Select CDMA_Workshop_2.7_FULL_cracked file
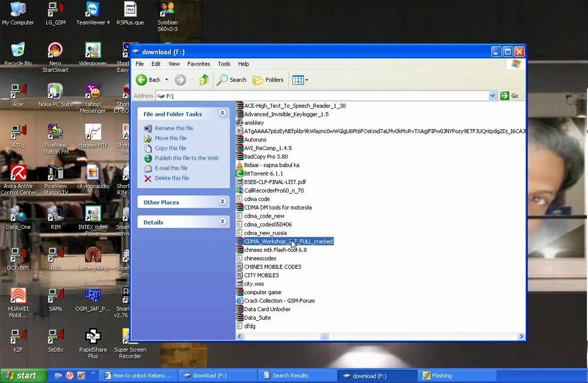This screenshot has width=588, height=383. [284, 241]
